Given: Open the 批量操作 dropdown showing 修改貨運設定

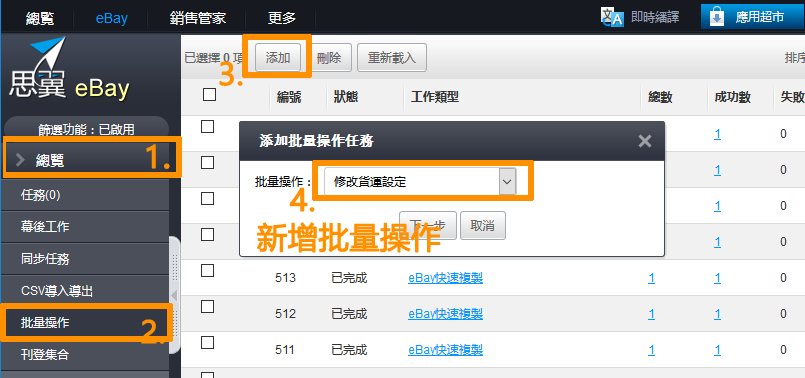Looking at the screenshot, I should pos(420,182).
